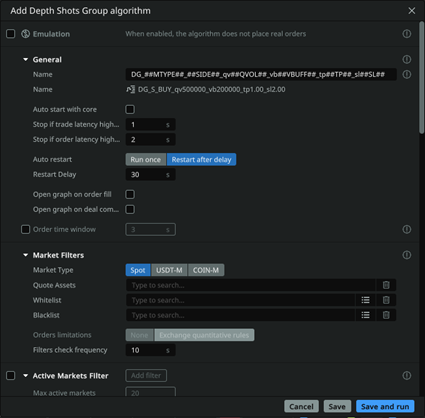The height and width of the screenshot is (418, 425).
Task: Open info icon for Emulation row
Action: tap(407, 34)
